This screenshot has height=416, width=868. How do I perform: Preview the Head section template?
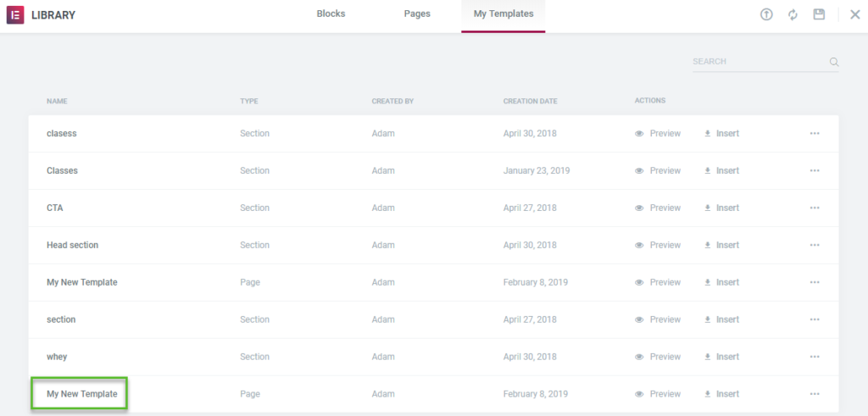point(658,245)
